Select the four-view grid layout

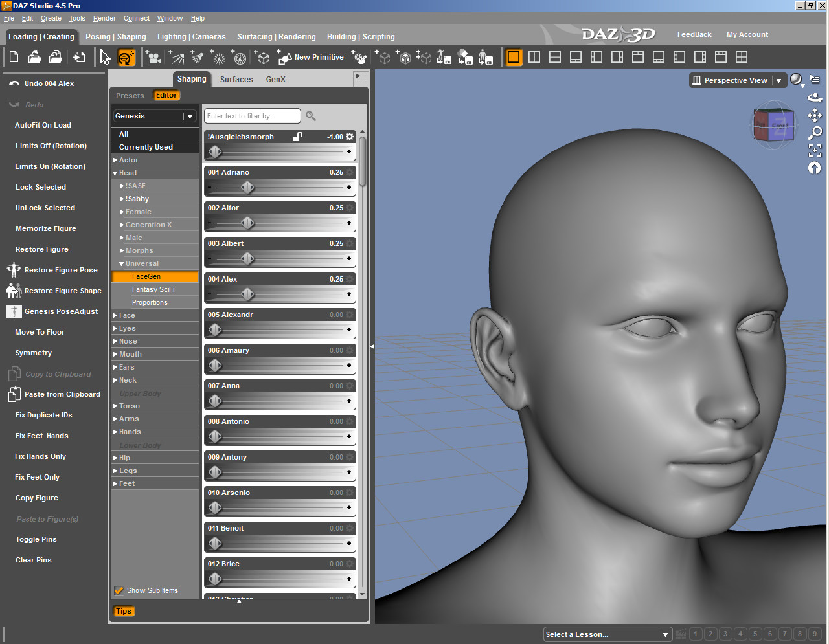(x=742, y=58)
